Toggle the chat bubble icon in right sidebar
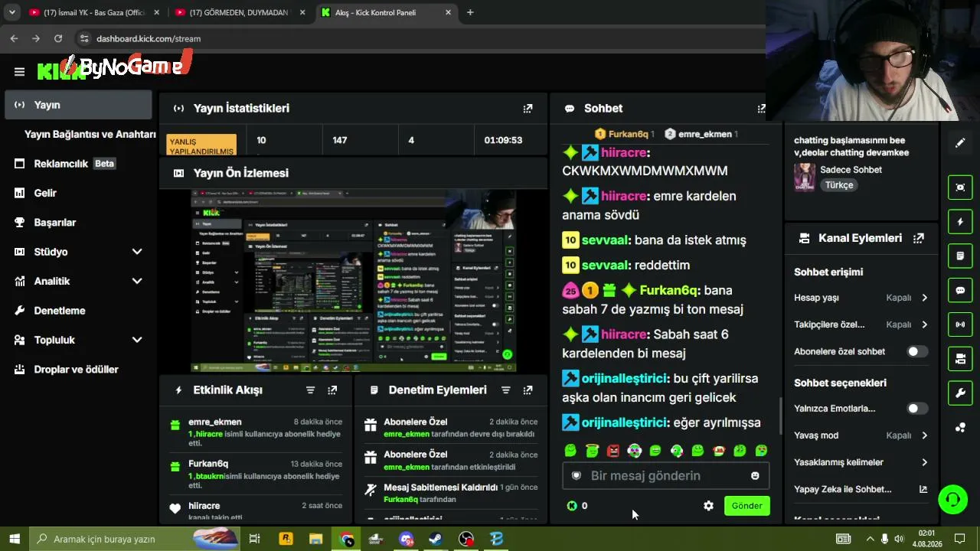The height and width of the screenshot is (551, 980). click(960, 290)
